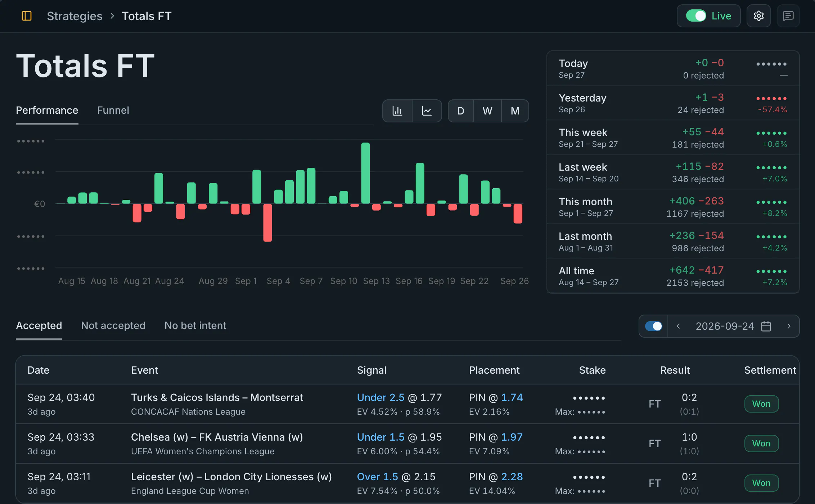Toggle the Live switch
The height and width of the screenshot is (504, 815).
point(696,16)
